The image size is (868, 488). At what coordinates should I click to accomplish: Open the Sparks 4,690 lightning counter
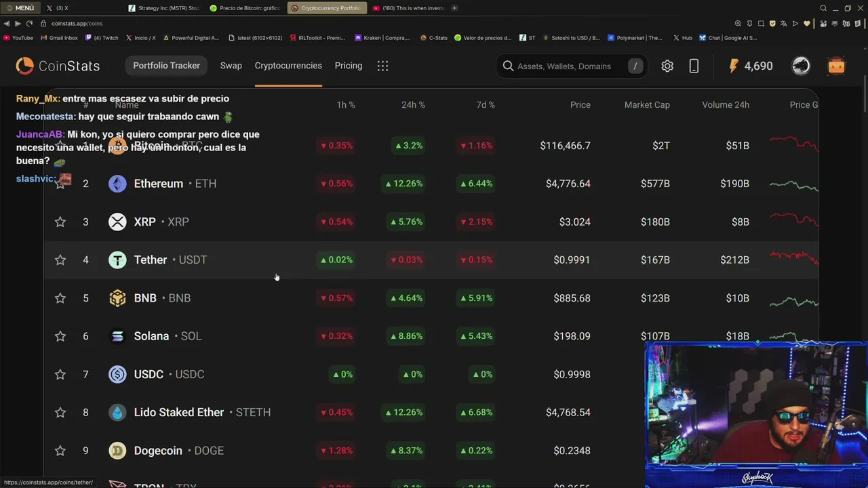coord(750,66)
